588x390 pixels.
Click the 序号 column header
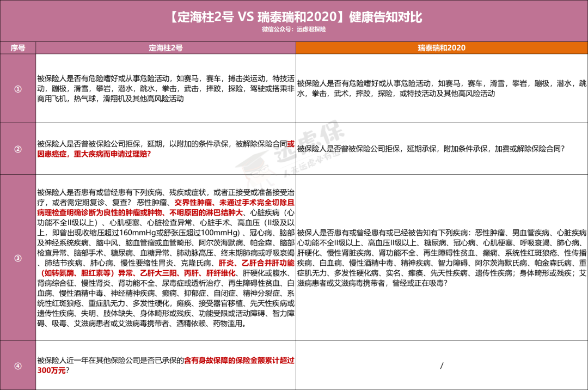pyautogui.click(x=17, y=48)
